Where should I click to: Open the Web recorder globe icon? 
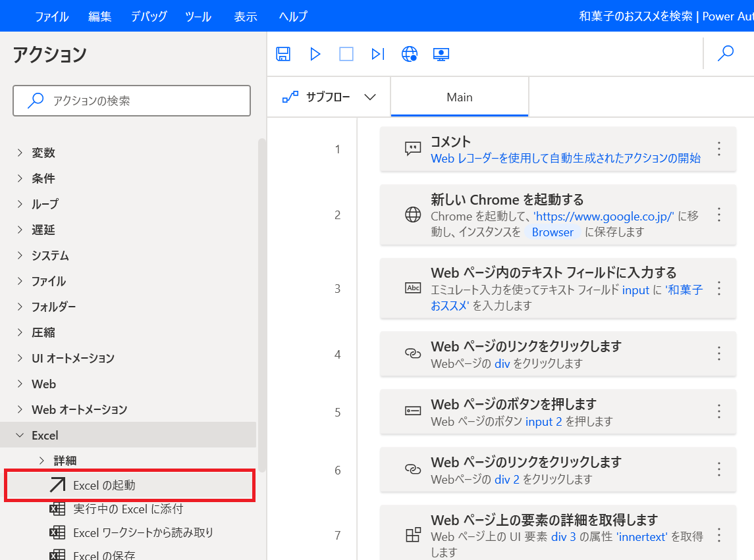pyautogui.click(x=409, y=54)
